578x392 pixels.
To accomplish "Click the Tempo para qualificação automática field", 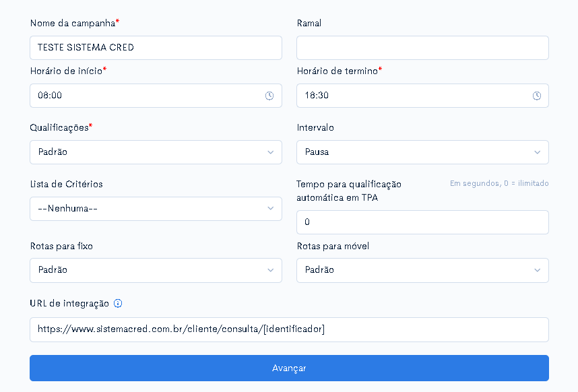I will [422, 222].
